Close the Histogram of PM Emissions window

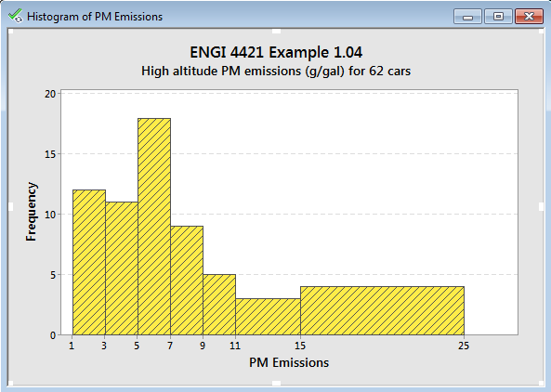click(529, 17)
